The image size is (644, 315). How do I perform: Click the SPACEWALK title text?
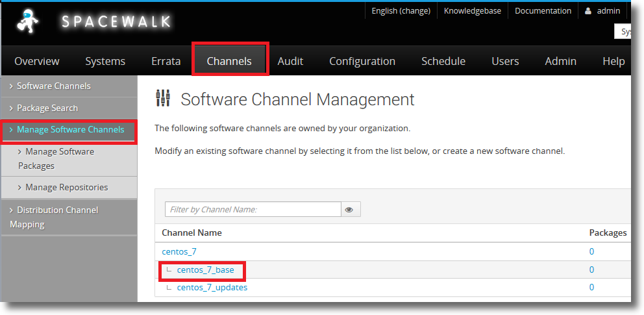(x=116, y=21)
